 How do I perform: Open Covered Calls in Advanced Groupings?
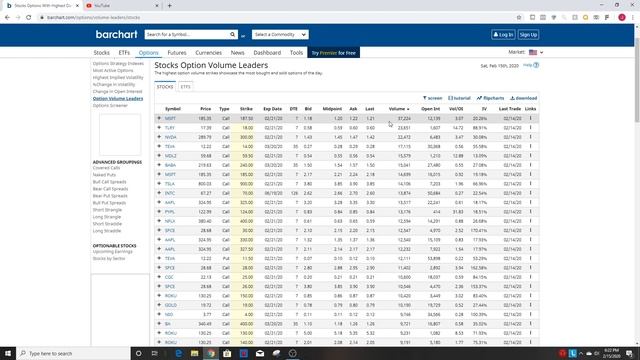[106, 168]
